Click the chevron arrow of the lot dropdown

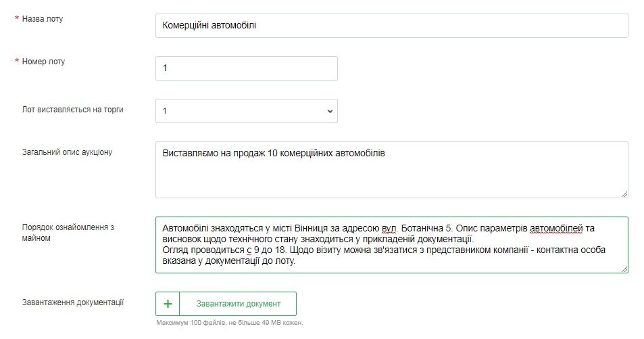(330, 111)
